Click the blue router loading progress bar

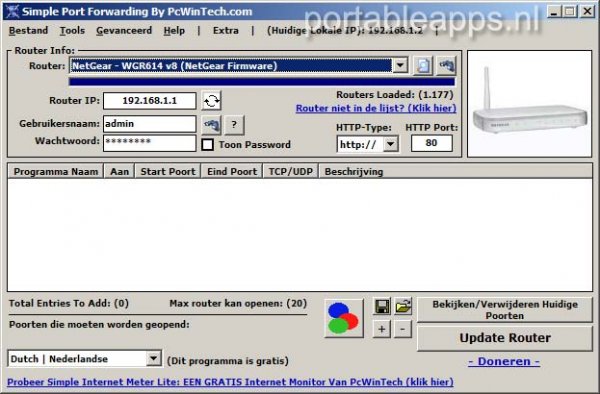click(262, 81)
